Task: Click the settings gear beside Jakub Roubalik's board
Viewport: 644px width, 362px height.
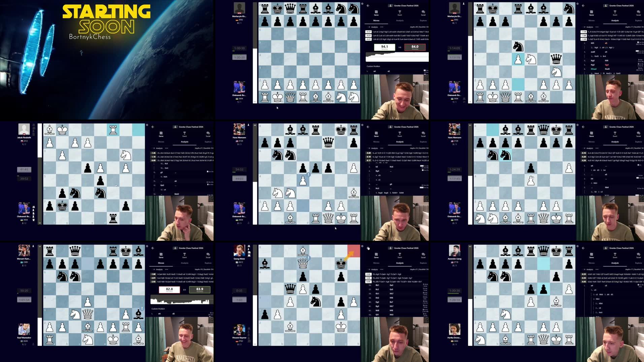Action: coord(147,125)
